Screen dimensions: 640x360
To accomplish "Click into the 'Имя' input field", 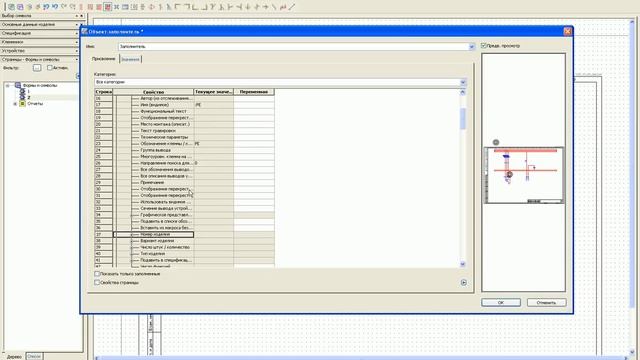I will [x=294, y=47].
